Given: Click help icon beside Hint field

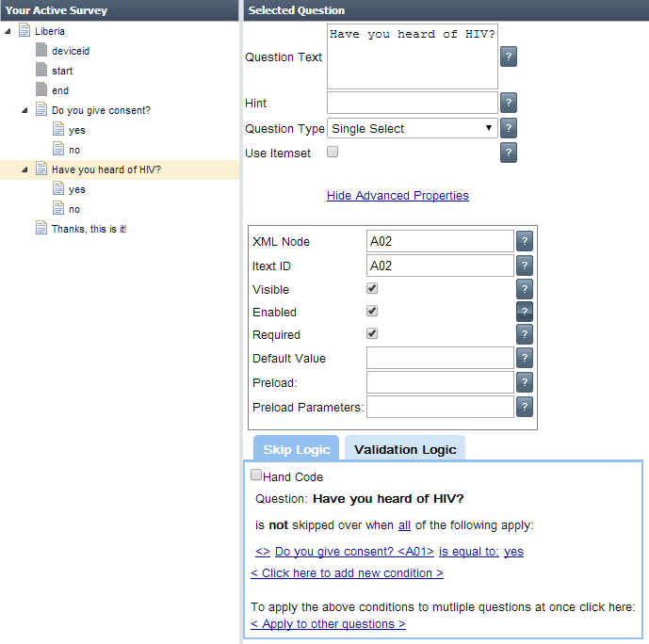Looking at the screenshot, I should (x=508, y=104).
